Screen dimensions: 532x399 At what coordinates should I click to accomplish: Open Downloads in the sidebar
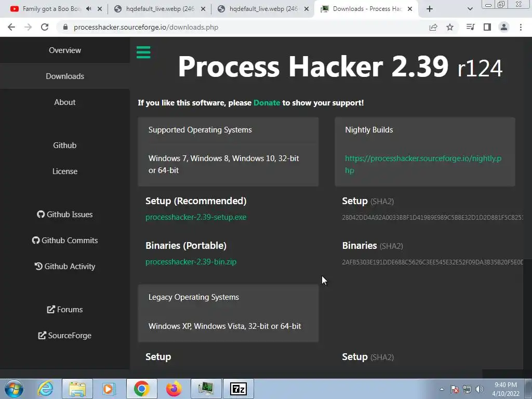65,76
